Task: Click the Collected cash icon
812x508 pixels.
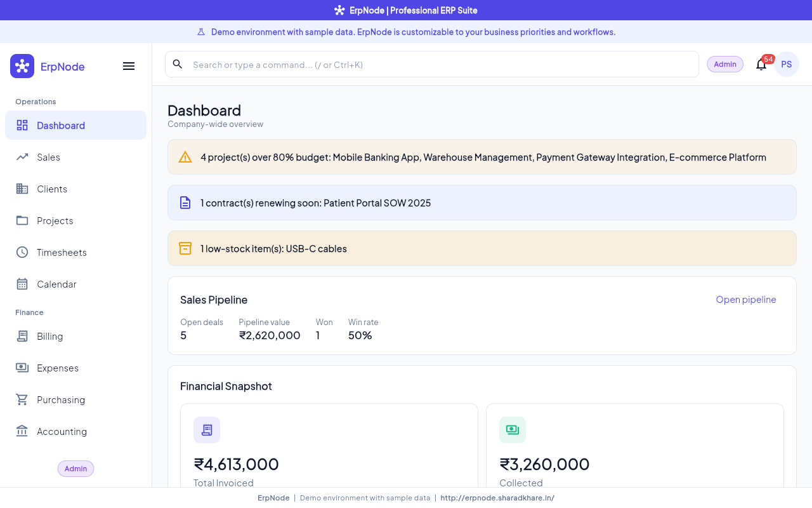Action: 513,430
